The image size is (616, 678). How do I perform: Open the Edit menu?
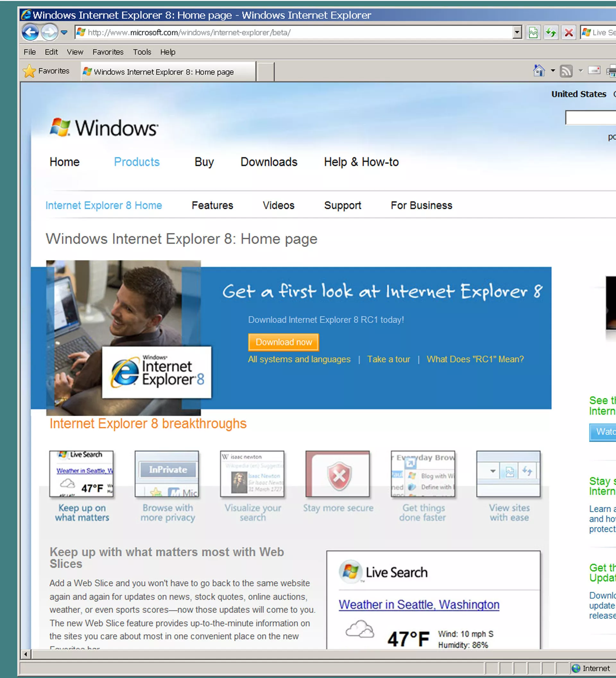click(x=51, y=52)
